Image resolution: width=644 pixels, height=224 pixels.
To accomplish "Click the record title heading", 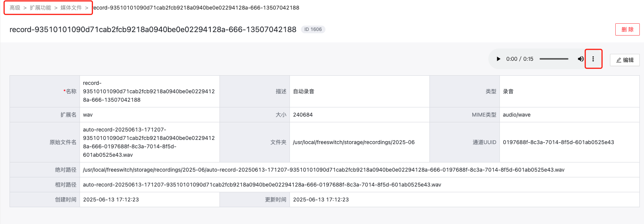I will [153, 29].
